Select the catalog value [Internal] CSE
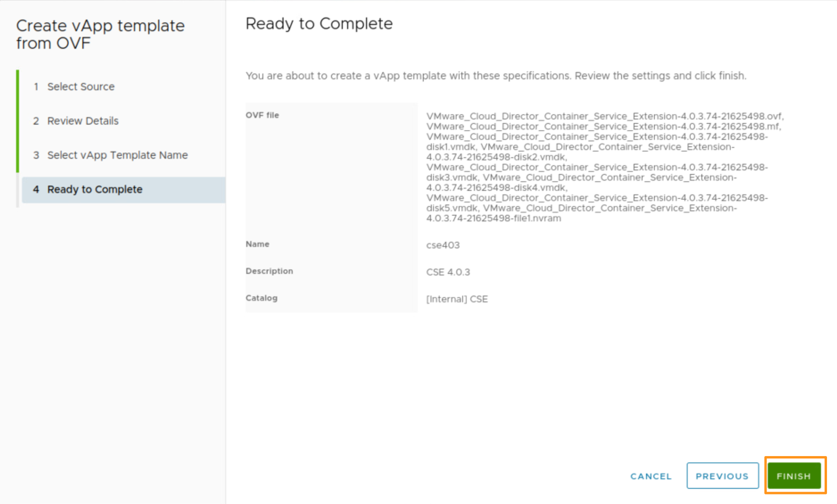The image size is (837, 504). coord(457,299)
